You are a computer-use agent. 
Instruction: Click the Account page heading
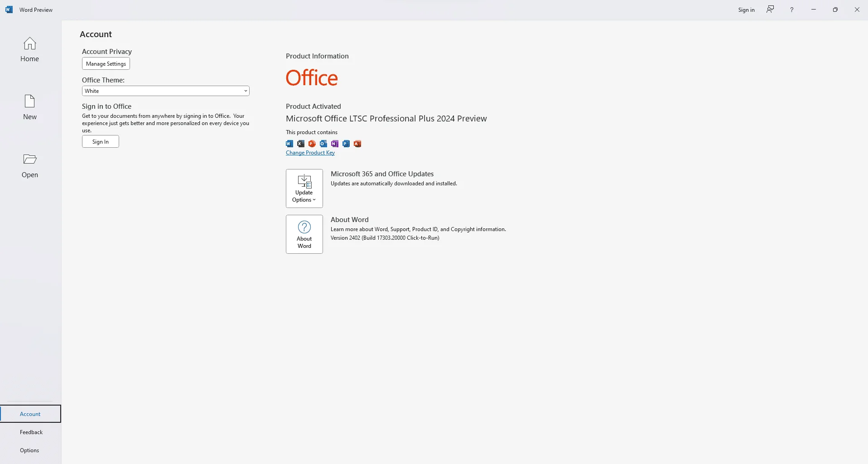coord(96,34)
